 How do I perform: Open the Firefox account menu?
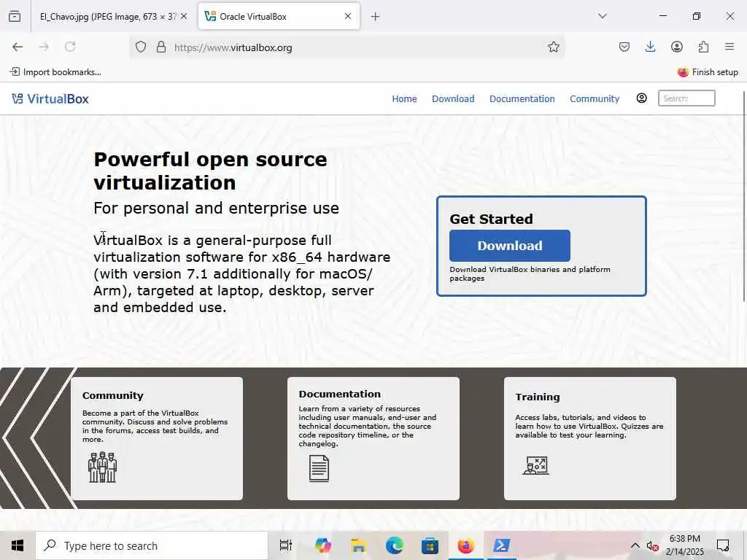pyautogui.click(x=676, y=47)
